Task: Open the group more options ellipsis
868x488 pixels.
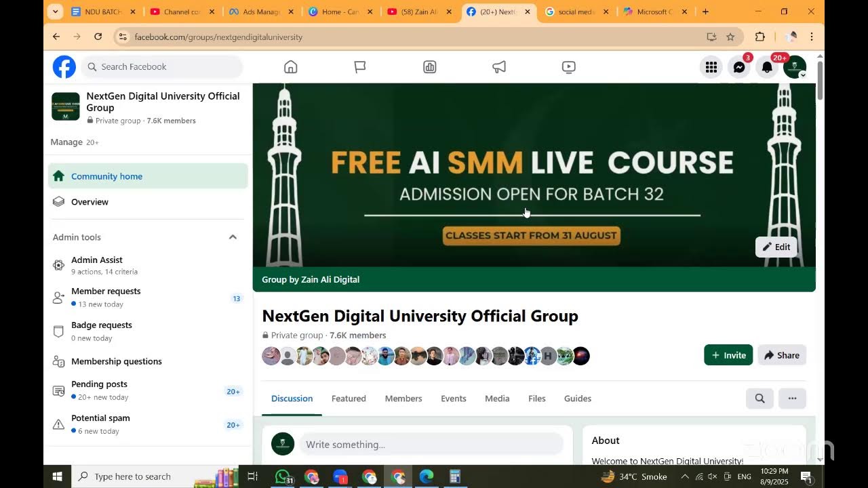Action: point(792,399)
